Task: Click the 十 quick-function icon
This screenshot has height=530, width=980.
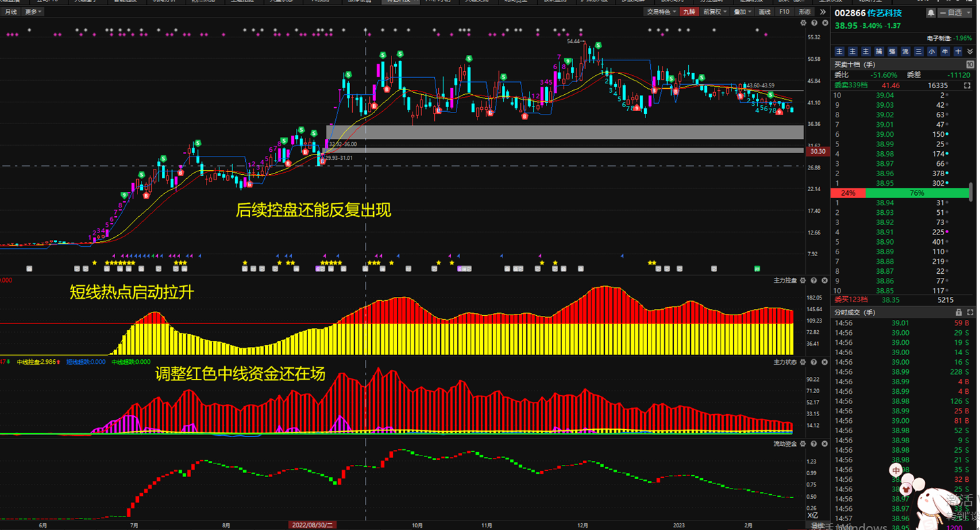Action: (958, 52)
